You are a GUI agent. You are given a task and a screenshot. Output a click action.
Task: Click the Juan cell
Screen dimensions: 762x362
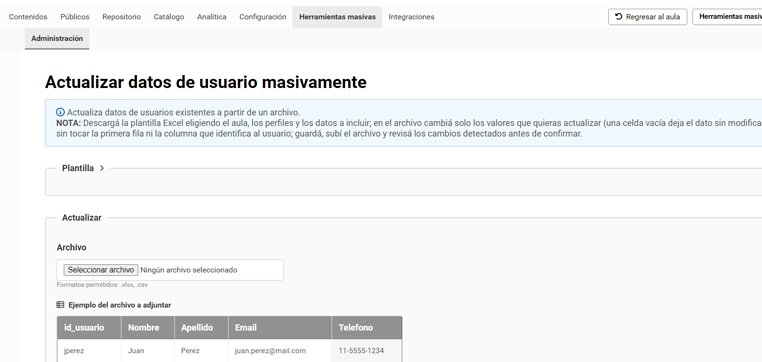tap(148, 350)
